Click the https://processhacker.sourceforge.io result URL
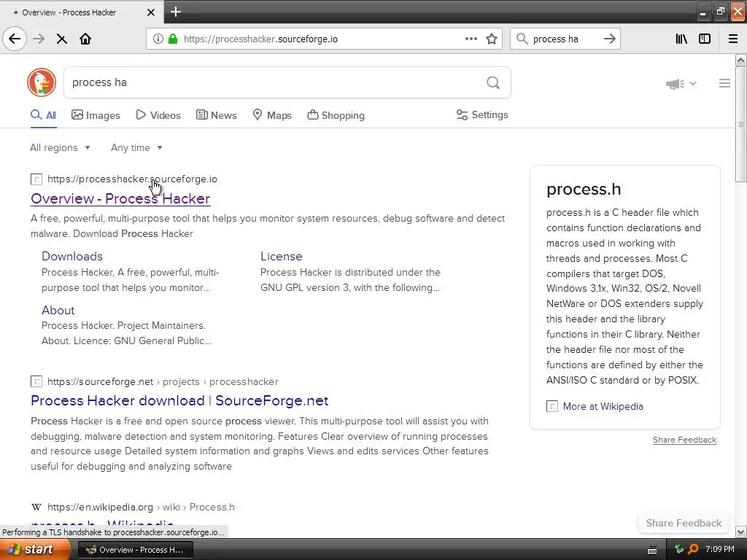The height and width of the screenshot is (560, 747). [x=132, y=179]
